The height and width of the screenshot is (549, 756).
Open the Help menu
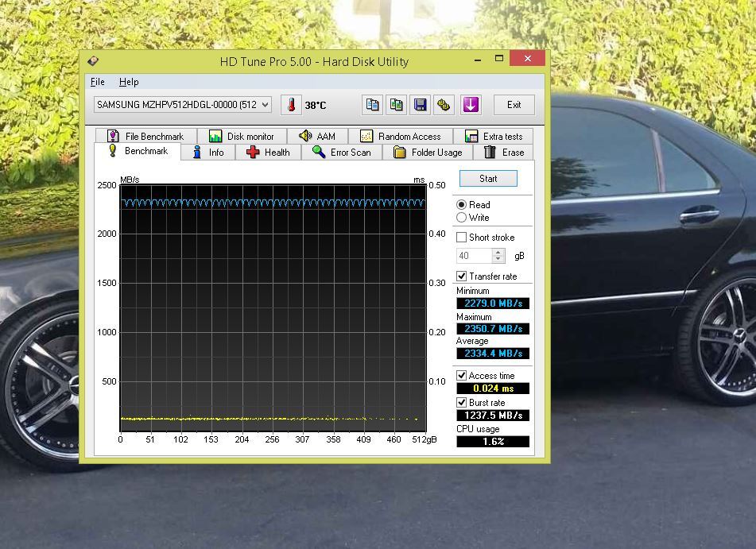coord(129,82)
